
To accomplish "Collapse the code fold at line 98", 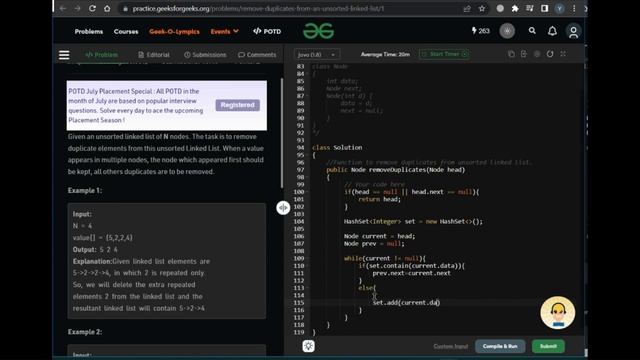I will (307, 177).
